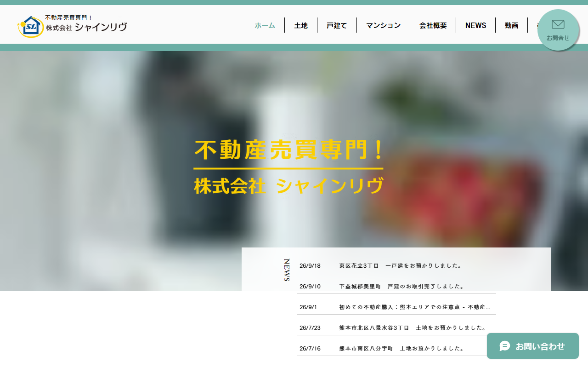Open the 戸建て menu item
588x368 pixels.
[337, 25]
